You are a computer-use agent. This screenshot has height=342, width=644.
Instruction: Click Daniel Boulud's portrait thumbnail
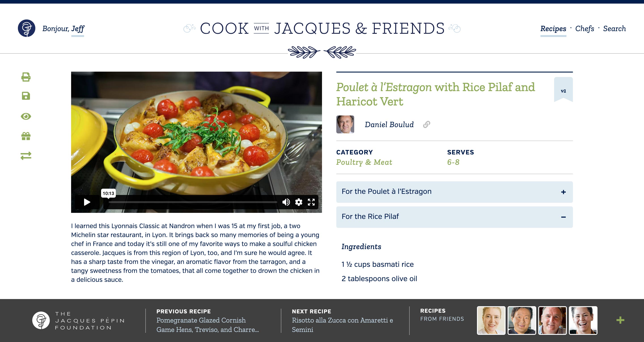click(x=345, y=124)
